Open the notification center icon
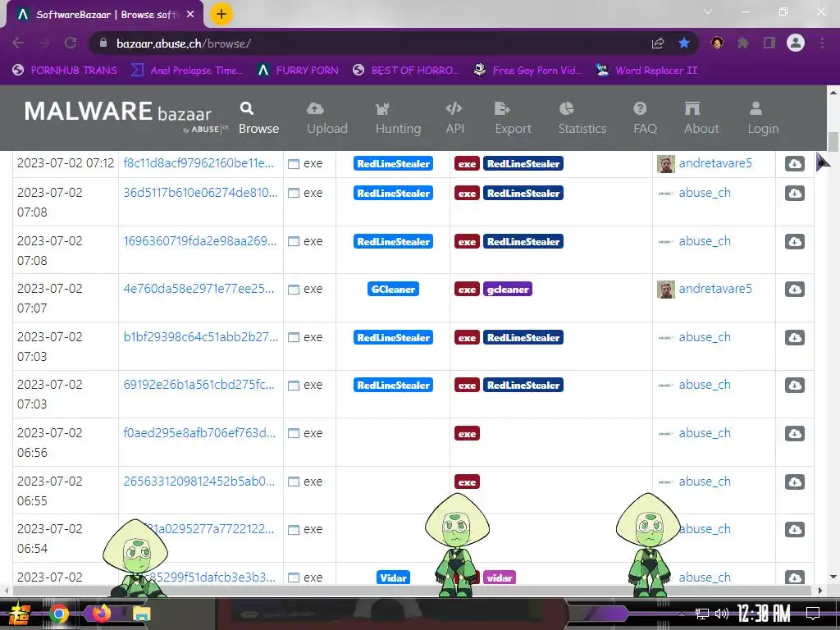 [813, 614]
